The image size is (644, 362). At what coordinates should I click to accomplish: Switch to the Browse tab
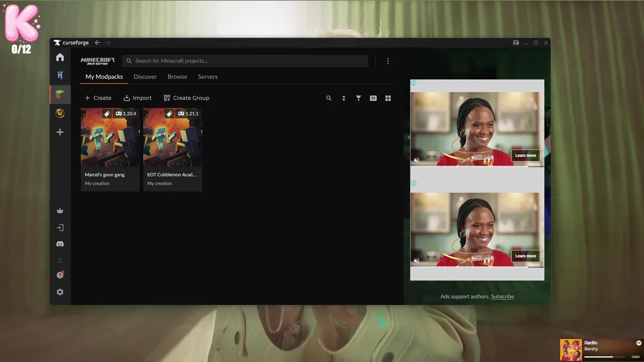(x=177, y=77)
